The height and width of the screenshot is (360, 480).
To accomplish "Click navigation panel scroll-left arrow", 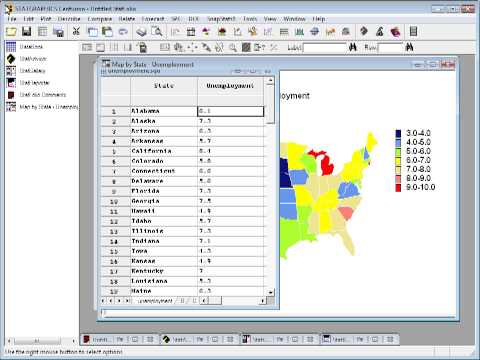I will [x=9, y=341].
